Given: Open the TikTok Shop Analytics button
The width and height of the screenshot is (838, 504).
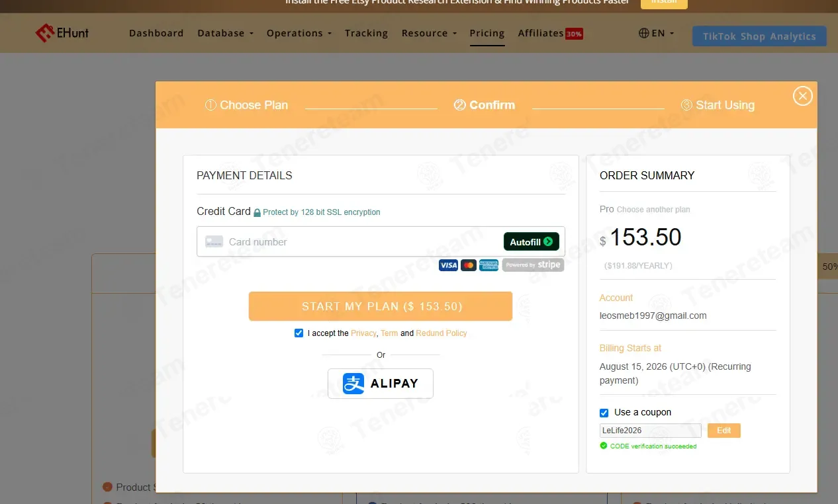Looking at the screenshot, I should click(x=759, y=36).
